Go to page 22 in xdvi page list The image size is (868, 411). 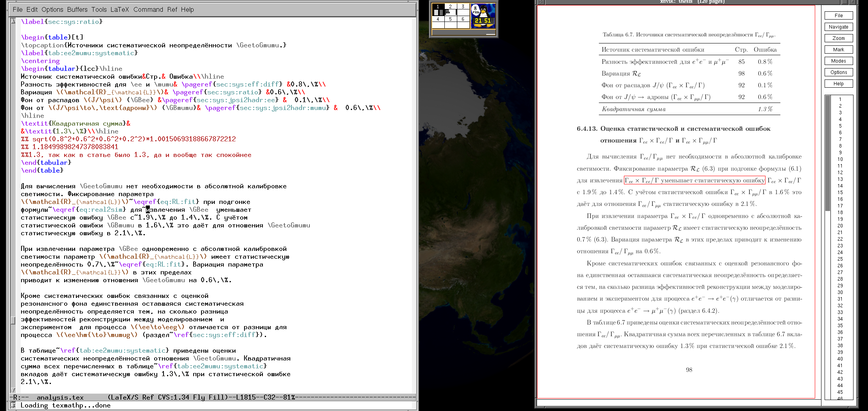coord(840,239)
